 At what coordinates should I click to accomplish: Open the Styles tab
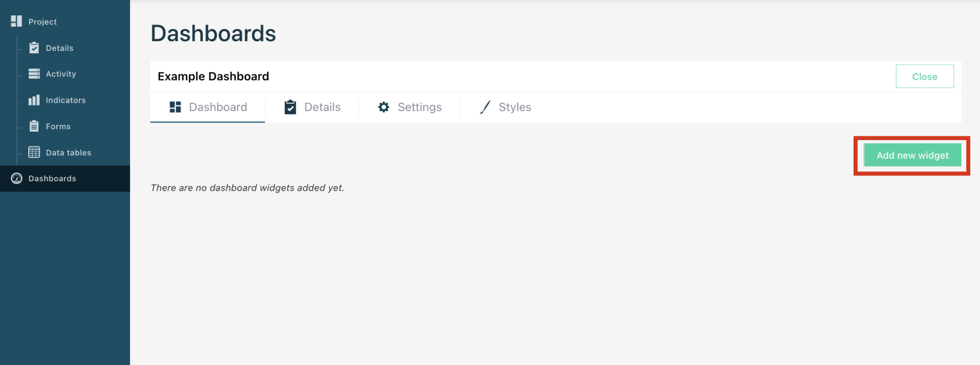505,107
